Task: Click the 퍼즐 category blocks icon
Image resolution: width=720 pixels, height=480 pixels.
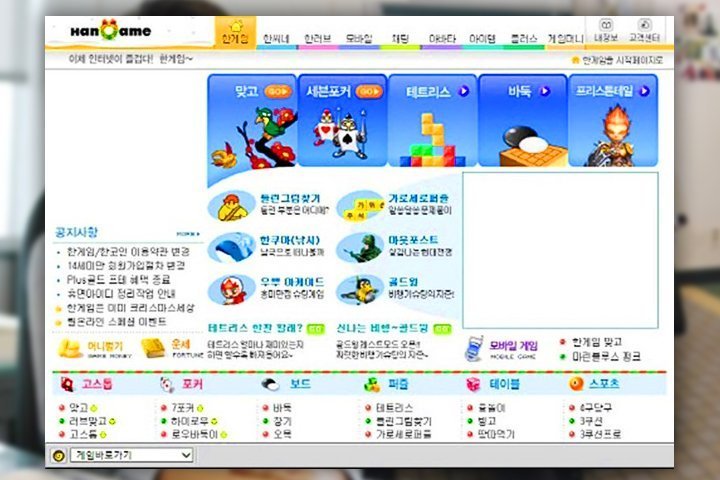Action: pyautogui.click(x=372, y=384)
